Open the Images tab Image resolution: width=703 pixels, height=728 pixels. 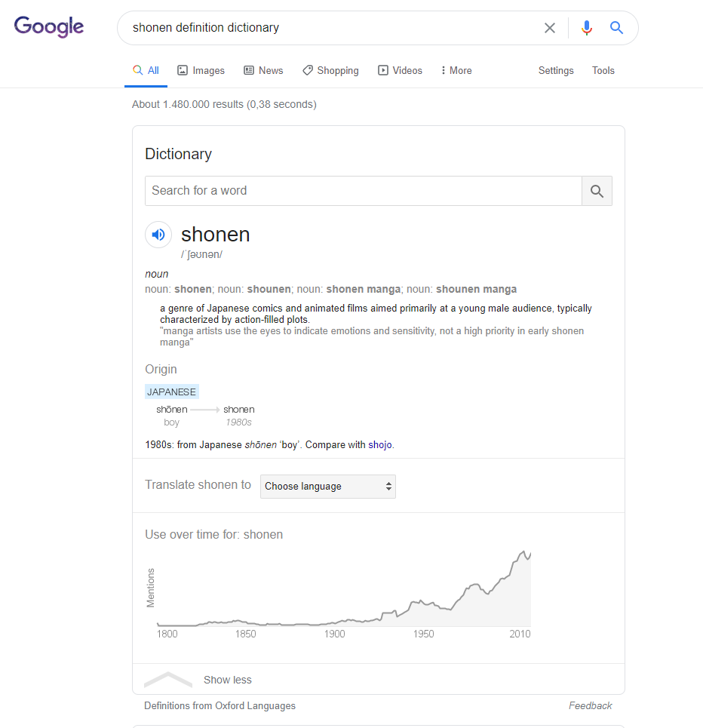[x=201, y=70]
